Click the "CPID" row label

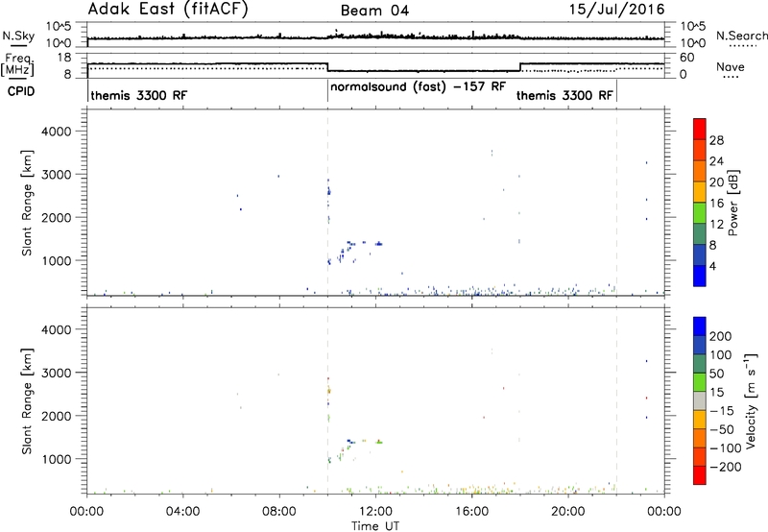click(x=21, y=91)
